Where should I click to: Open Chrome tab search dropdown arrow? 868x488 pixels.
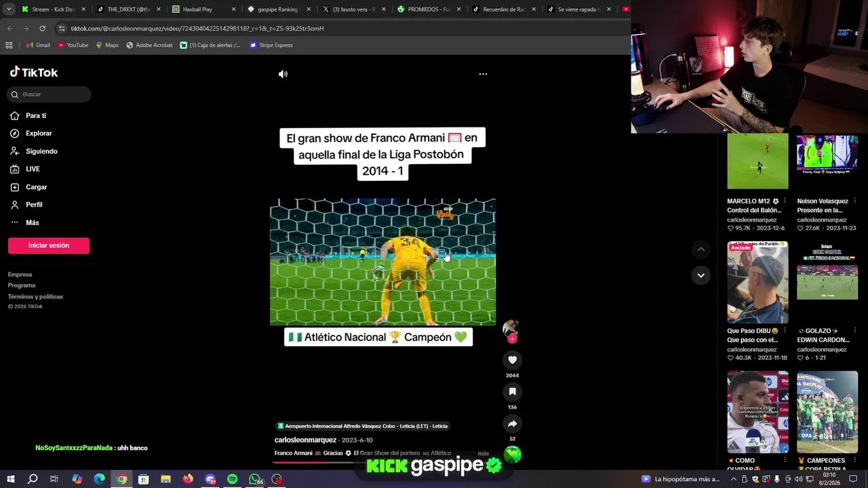7,9
